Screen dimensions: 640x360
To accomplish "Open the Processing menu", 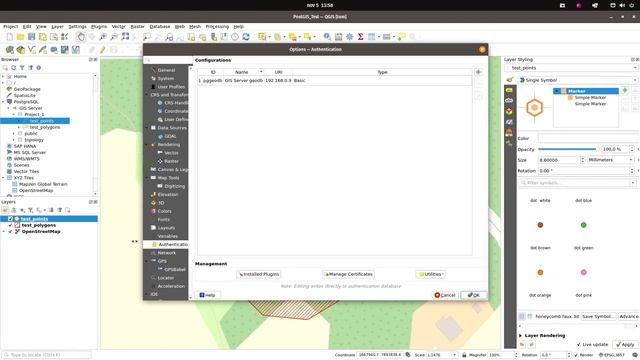I will click(x=217, y=27).
